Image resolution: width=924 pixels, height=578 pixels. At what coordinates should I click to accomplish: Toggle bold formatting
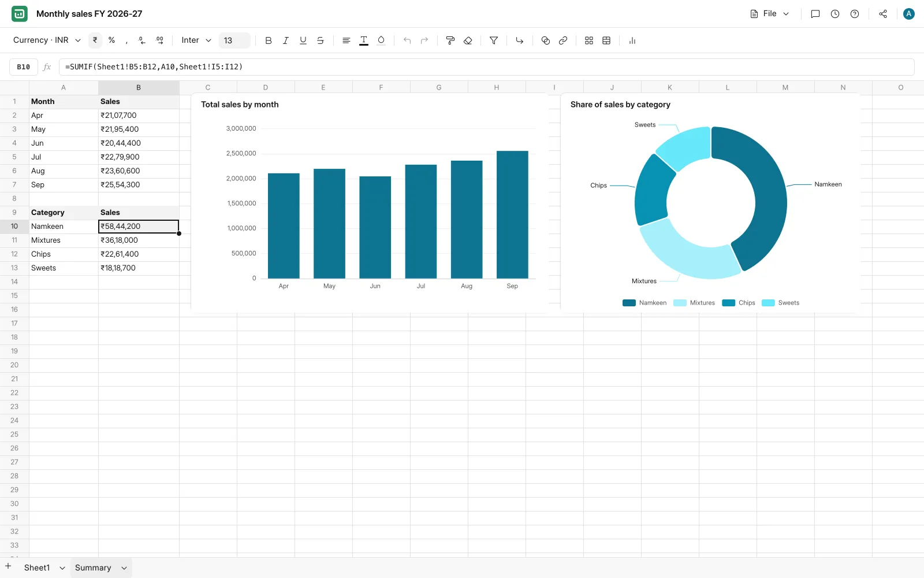point(269,40)
